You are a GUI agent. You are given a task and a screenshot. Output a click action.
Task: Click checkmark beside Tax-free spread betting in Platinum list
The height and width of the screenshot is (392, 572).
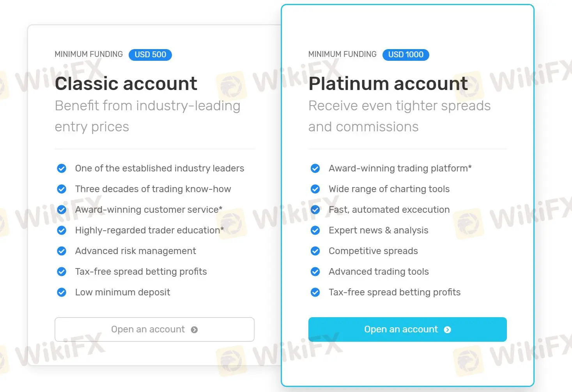(315, 292)
